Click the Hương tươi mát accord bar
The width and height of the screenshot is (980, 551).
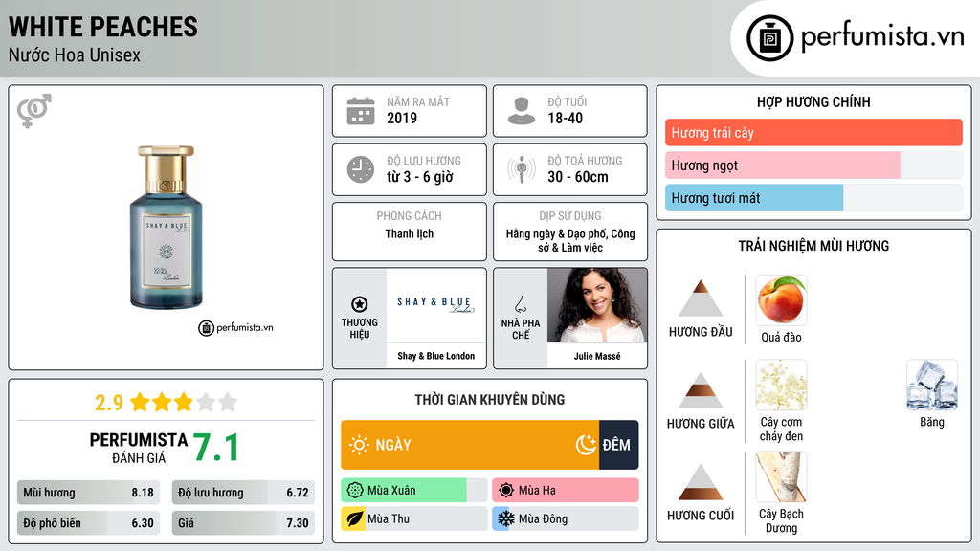point(813,197)
